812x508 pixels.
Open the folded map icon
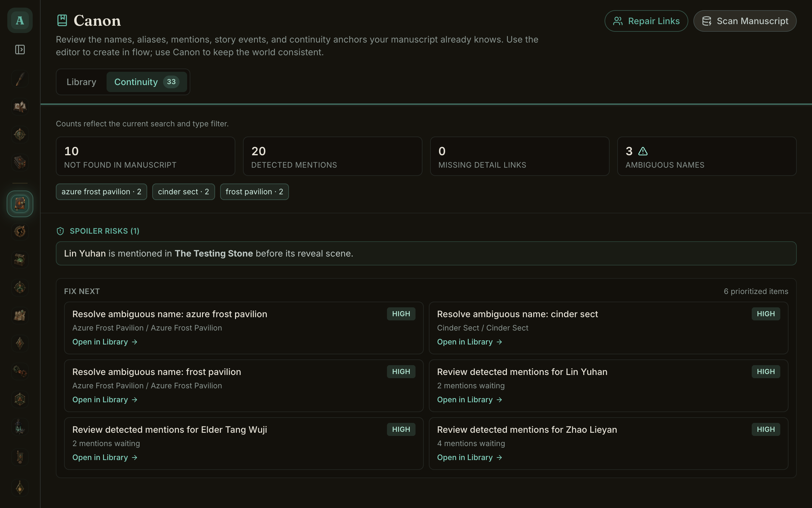point(20,316)
